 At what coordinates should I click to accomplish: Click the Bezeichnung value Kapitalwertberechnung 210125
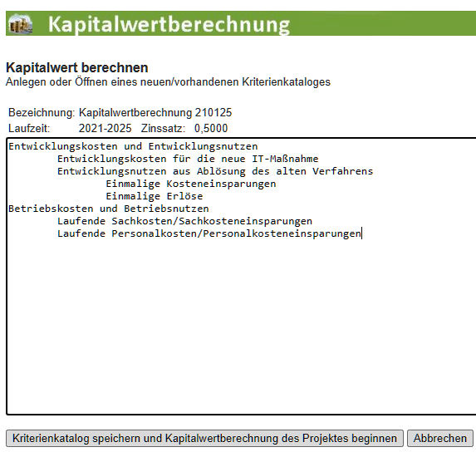155,113
